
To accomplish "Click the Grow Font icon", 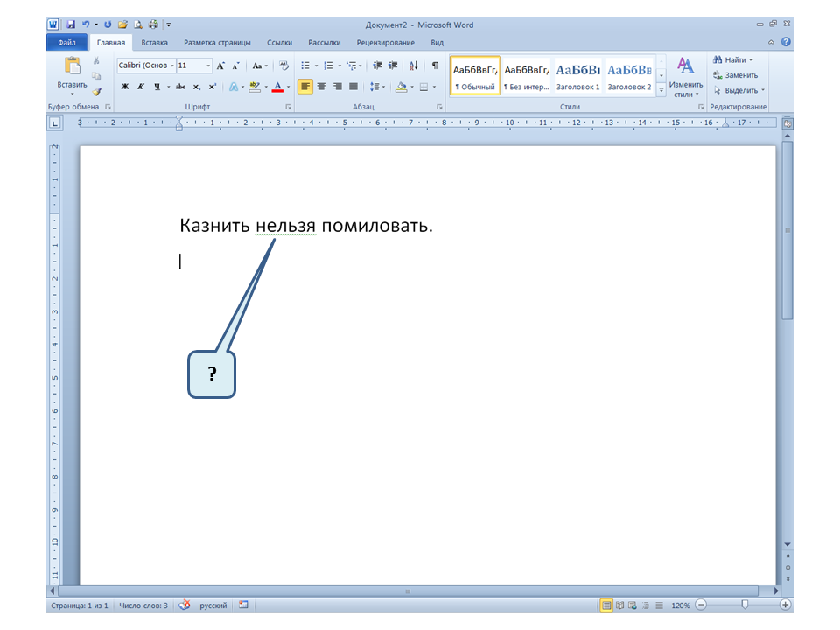I will (221, 66).
